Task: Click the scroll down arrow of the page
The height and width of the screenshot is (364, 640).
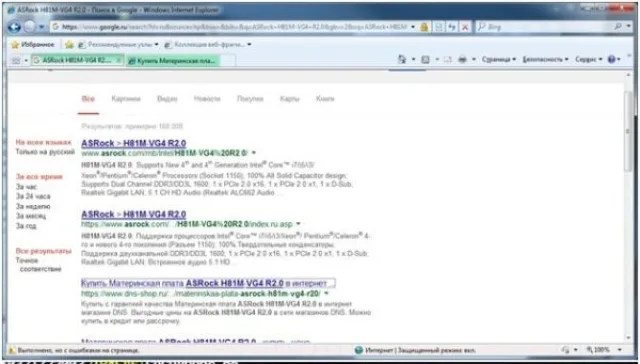Action: tap(629, 338)
